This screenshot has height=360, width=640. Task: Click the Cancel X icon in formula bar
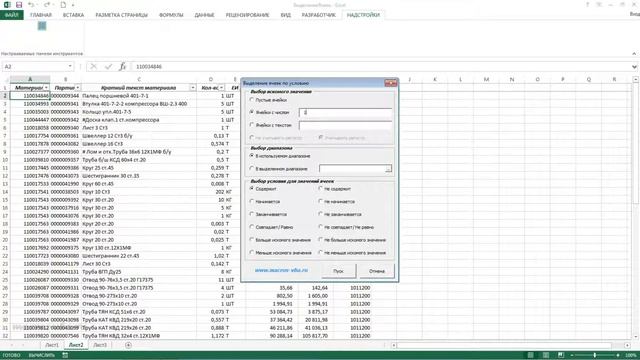point(93,66)
